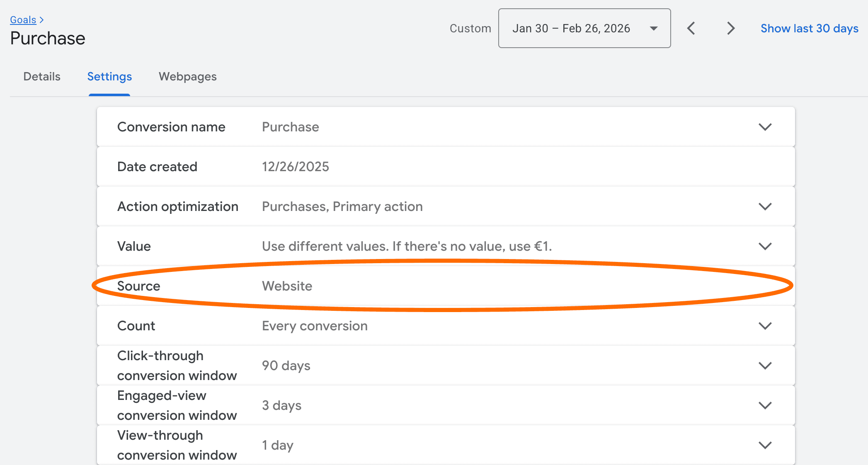Open the Webpages tab
The image size is (868, 465).
coord(187,77)
